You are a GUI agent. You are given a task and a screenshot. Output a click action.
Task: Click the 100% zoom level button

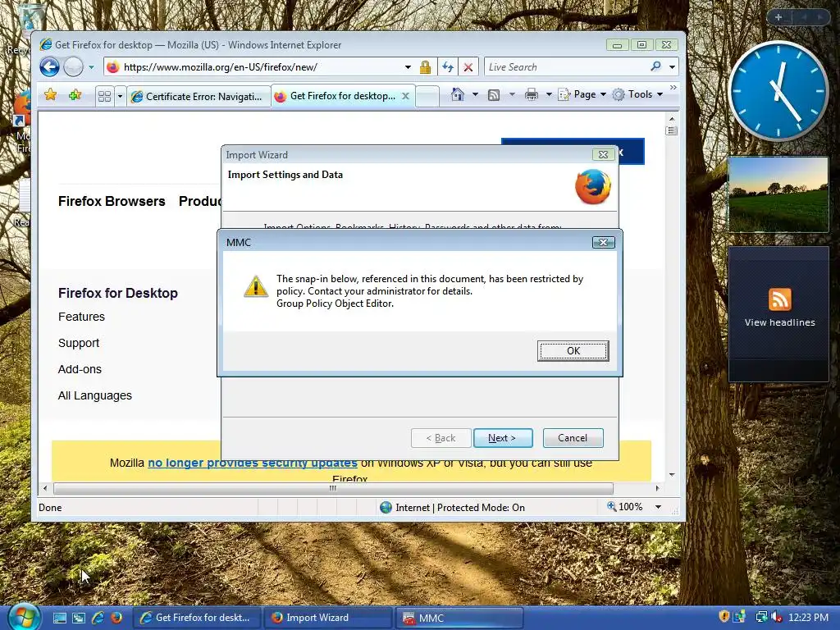click(x=624, y=507)
